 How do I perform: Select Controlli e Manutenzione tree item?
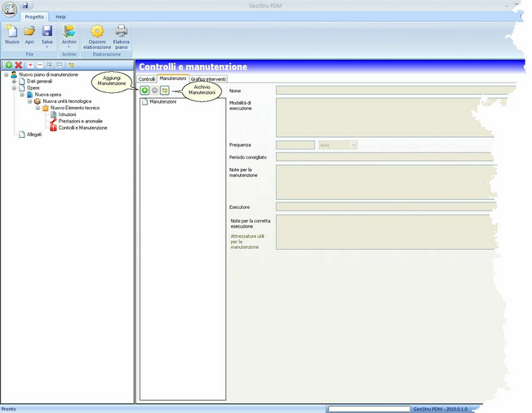click(82, 128)
